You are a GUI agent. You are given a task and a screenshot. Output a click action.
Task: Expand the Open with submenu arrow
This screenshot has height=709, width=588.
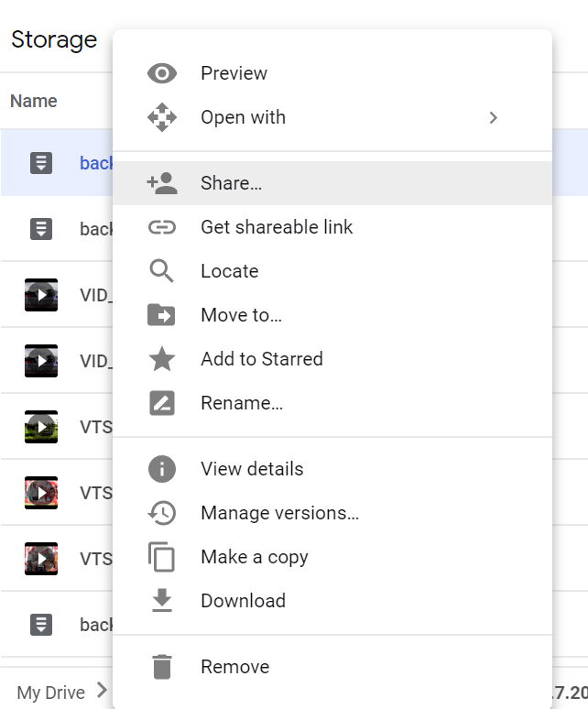(x=494, y=117)
